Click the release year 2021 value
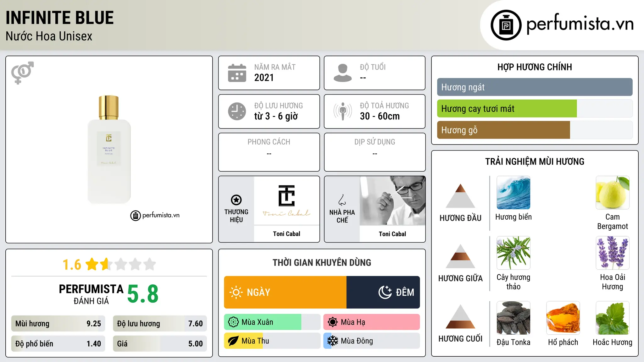644x362 pixels. [x=264, y=78]
